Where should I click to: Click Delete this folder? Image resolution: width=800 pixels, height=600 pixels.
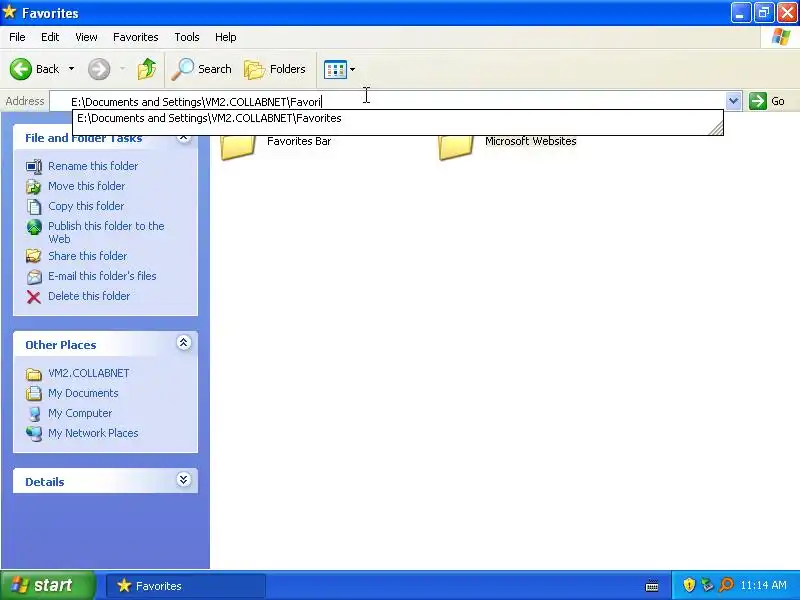(89, 296)
